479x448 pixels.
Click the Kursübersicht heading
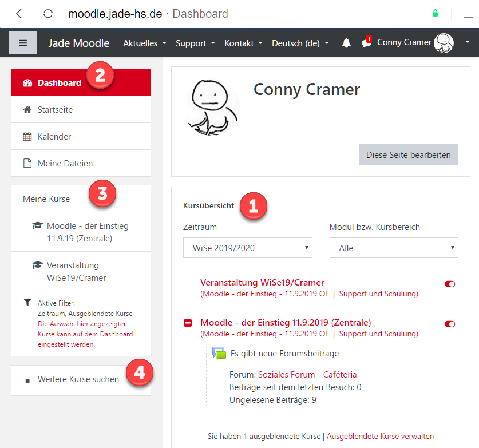click(209, 205)
